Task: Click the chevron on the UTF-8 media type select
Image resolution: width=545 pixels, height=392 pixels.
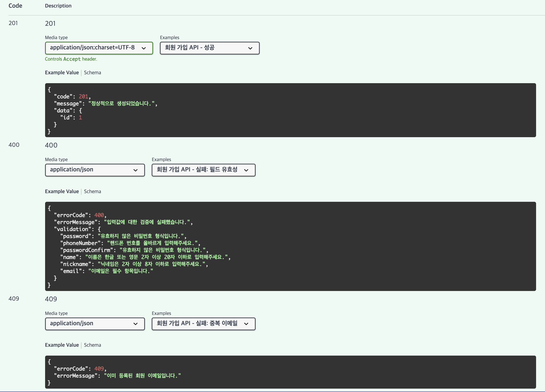Action: [144, 48]
